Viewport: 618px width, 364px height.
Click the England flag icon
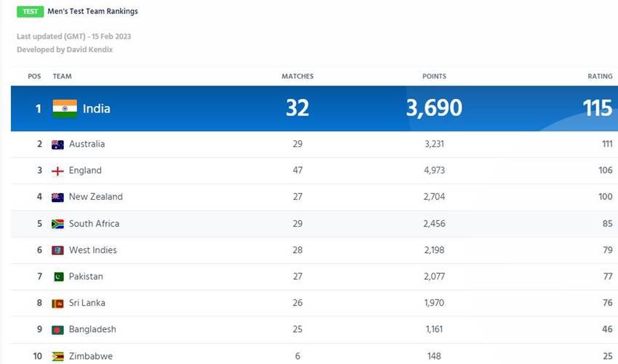click(58, 171)
